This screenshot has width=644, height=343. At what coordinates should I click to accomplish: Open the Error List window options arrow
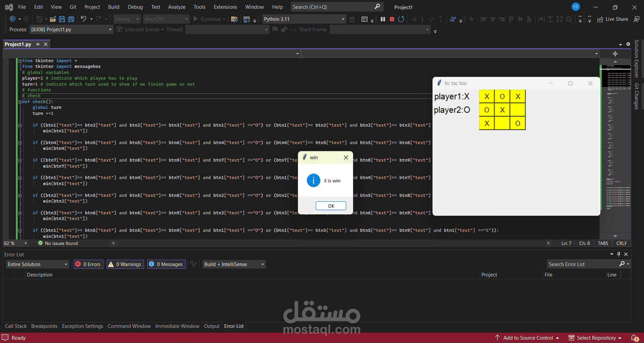coord(612,254)
